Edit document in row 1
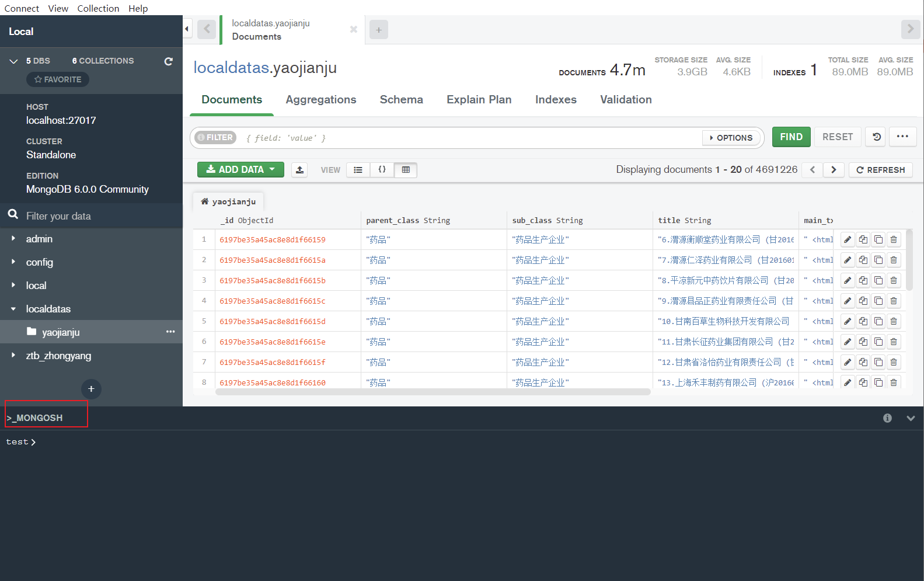The height and width of the screenshot is (581, 924). tap(848, 239)
